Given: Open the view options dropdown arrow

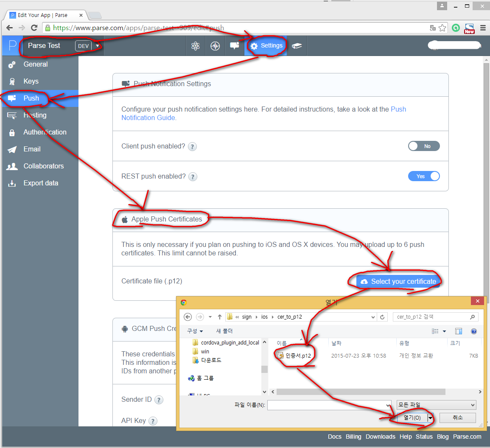Looking at the screenshot, I should coord(444,331).
